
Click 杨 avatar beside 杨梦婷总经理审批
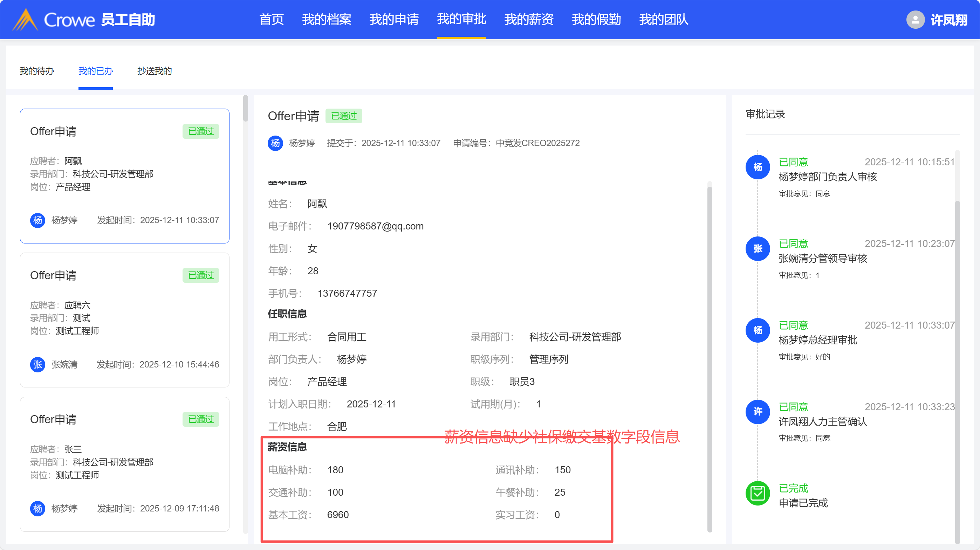[758, 330]
